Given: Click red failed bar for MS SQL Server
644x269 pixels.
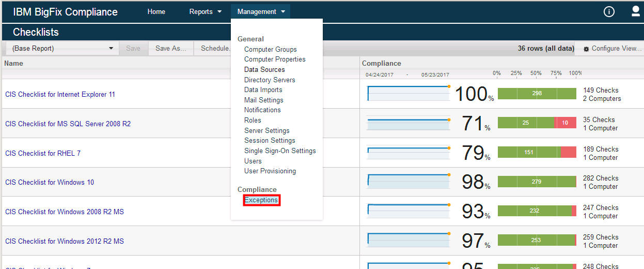Looking at the screenshot, I should (x=566, y=123).
